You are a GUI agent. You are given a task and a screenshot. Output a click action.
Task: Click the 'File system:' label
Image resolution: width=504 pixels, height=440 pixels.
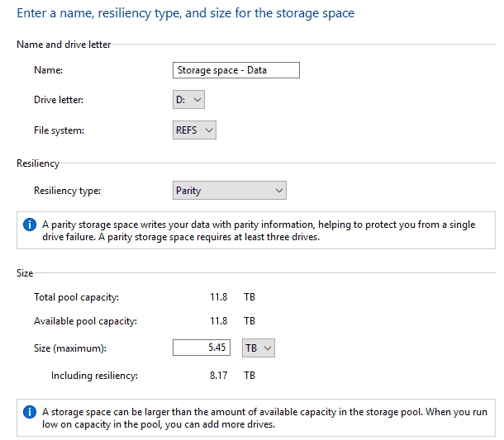pos(59,130)
